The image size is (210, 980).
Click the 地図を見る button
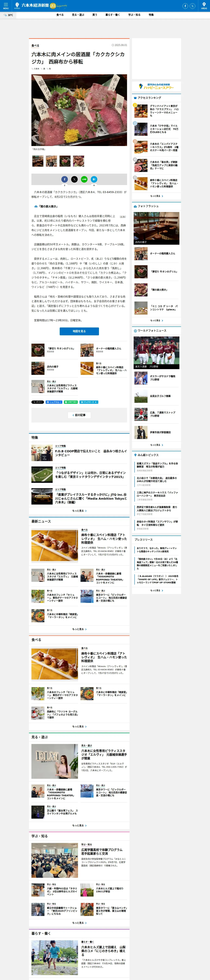click(79, 331)
